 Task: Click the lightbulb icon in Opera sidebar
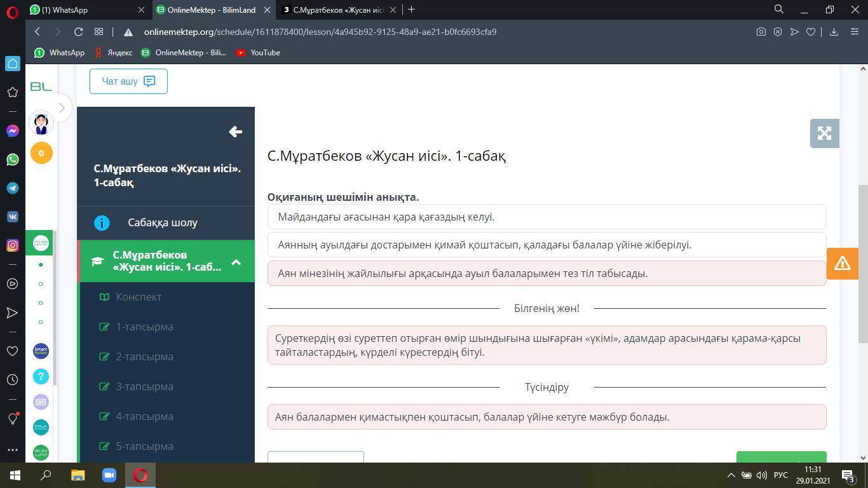click(x=13, y=418)
